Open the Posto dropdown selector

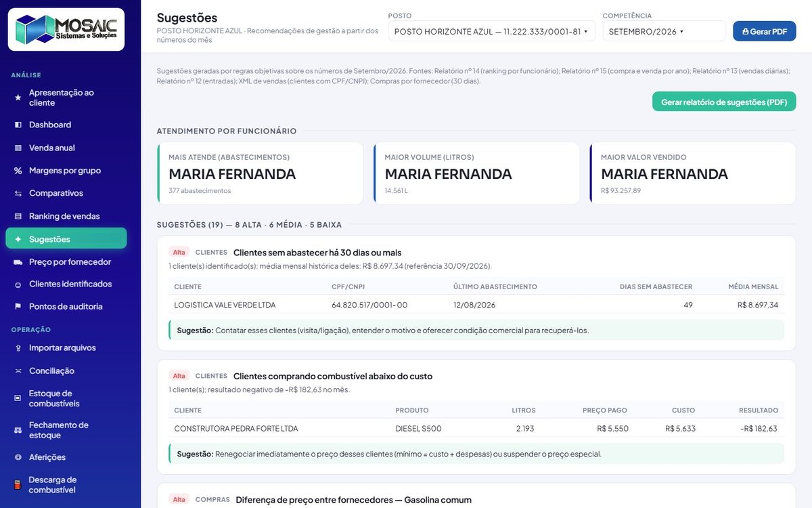[492, 31]
